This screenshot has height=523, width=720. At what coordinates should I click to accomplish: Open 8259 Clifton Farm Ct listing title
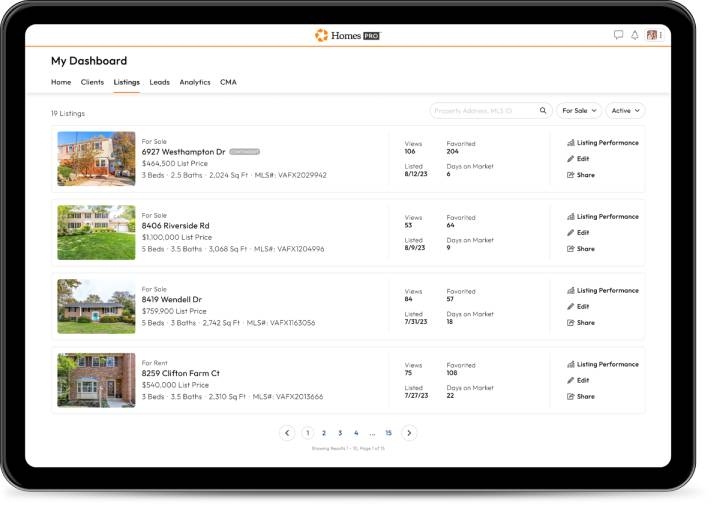point(180,373)
